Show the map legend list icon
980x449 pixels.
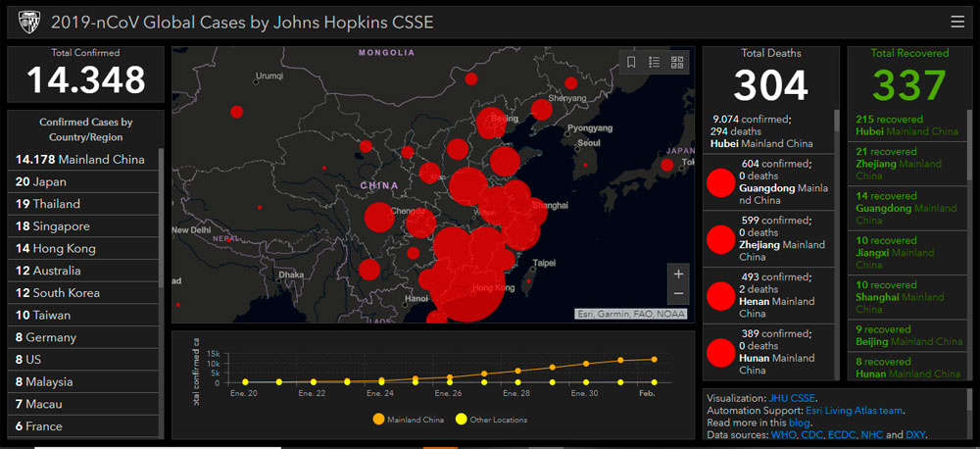pyautogui.click(x=654, y=62)
